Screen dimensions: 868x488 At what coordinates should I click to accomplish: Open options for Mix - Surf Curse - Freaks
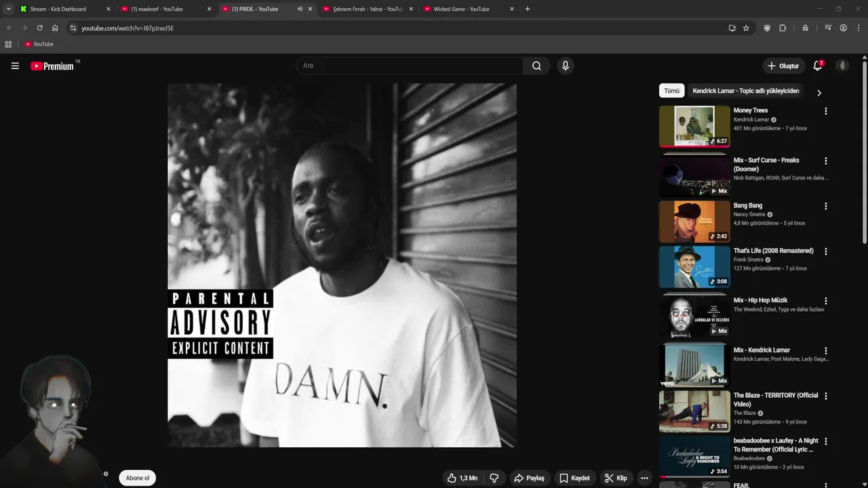click(825, 161)
